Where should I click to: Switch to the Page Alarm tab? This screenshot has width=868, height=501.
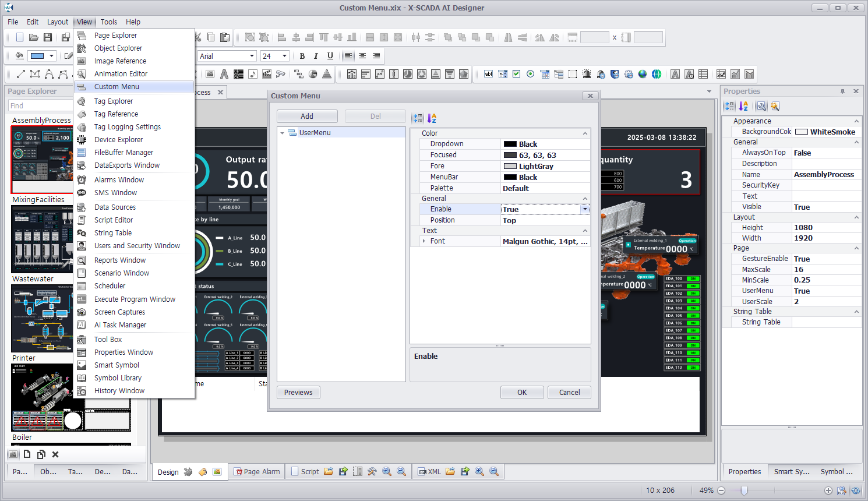(x=257, y=471)
